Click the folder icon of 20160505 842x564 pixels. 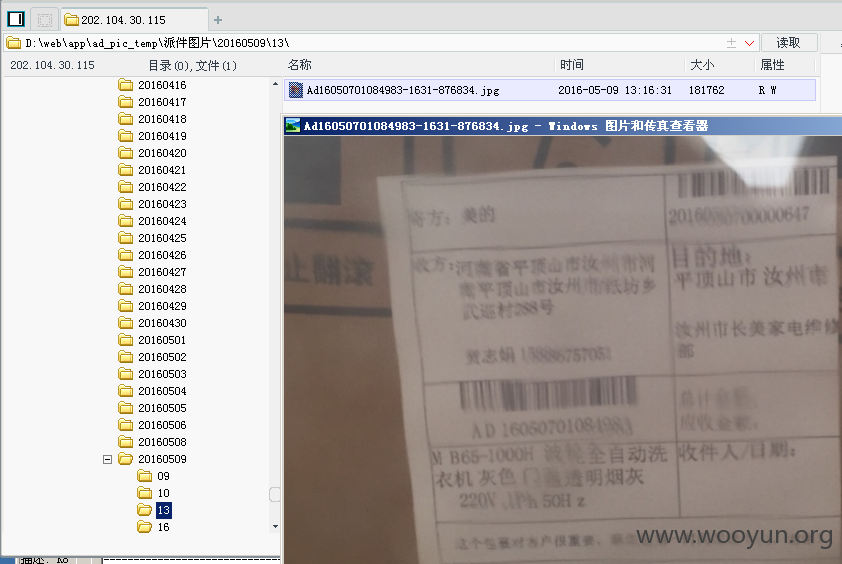click(x=126, y=408)
